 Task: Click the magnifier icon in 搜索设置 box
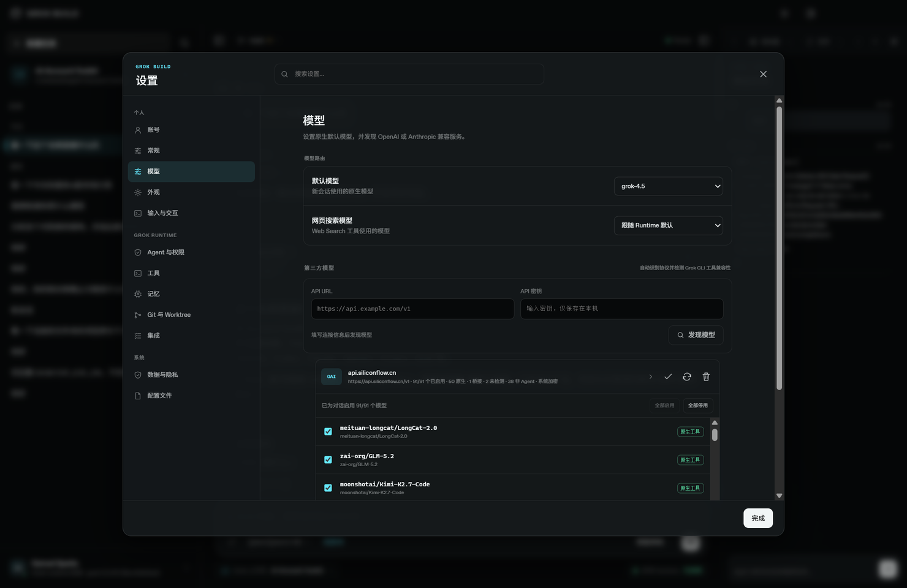[x=285, y=74]
